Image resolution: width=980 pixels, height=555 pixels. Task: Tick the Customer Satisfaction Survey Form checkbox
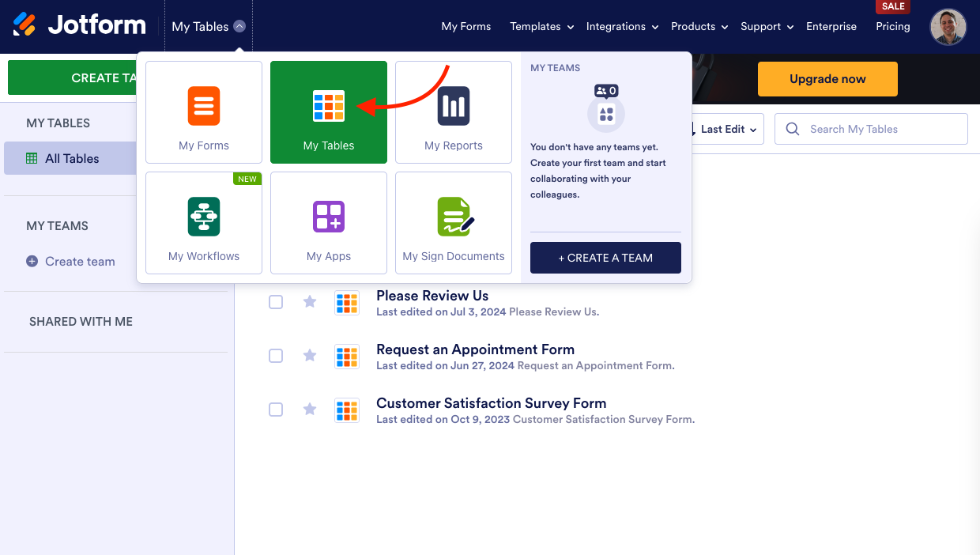tap(276, 410)
